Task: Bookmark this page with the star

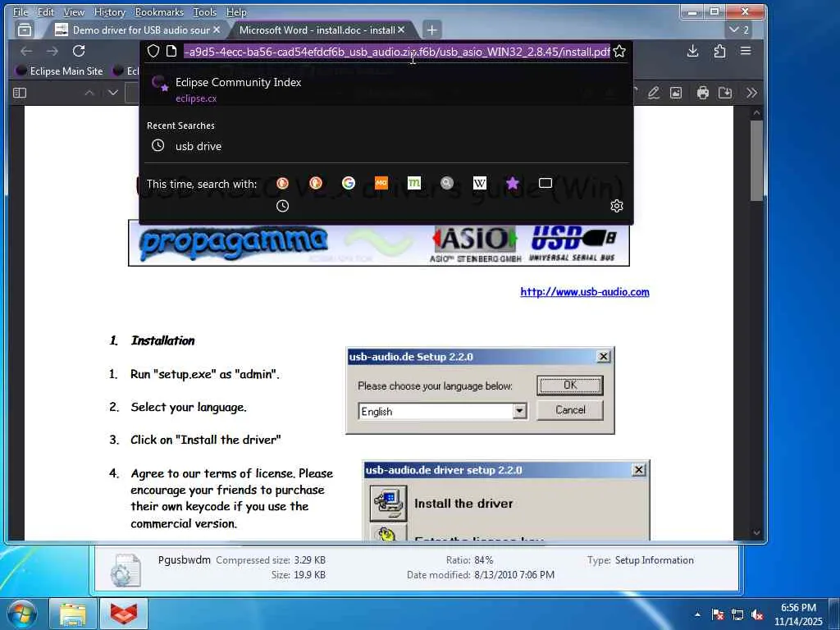Action: pos(619,51)
